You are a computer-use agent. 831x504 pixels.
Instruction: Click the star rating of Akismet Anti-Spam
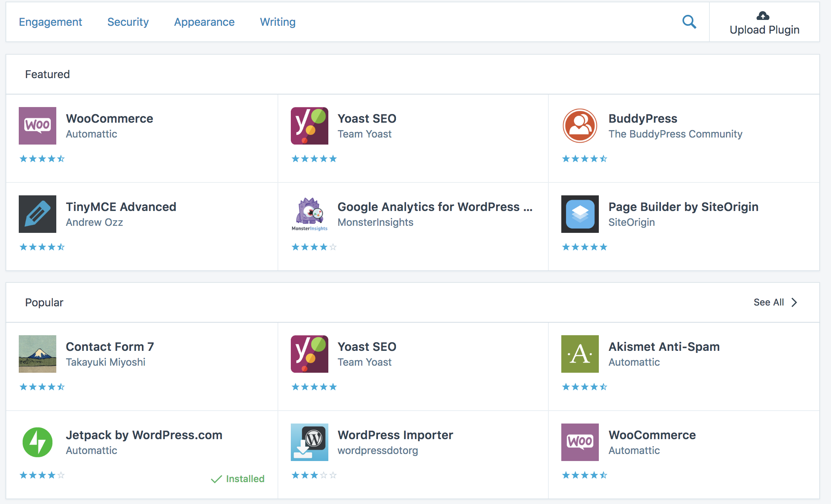(x=584, y=387)
